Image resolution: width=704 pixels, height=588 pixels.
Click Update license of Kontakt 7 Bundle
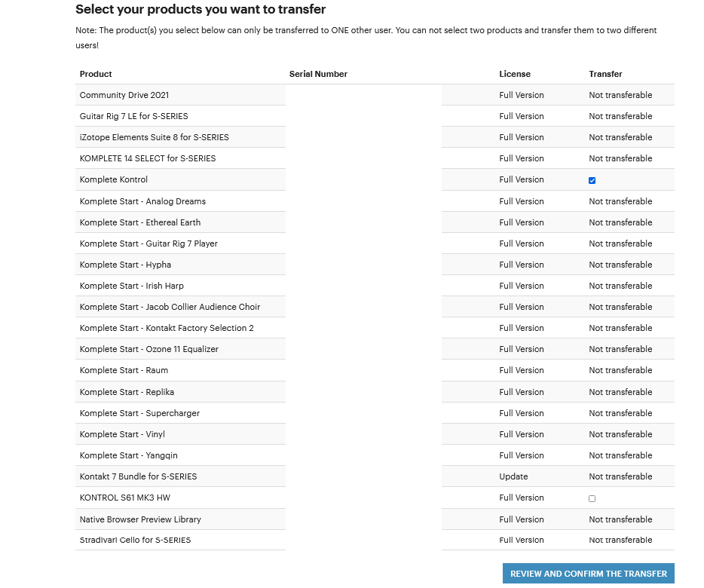click(x=513, y=476)
